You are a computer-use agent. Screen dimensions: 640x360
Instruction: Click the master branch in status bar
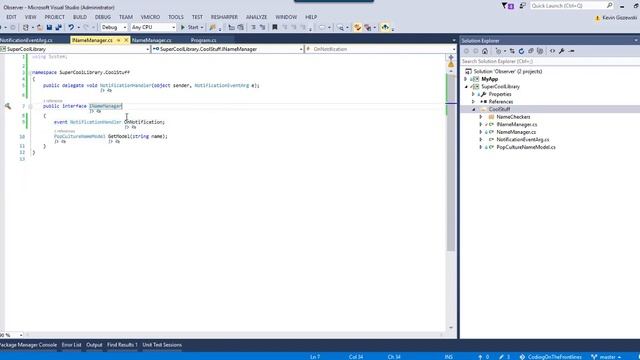pos(607,357)
